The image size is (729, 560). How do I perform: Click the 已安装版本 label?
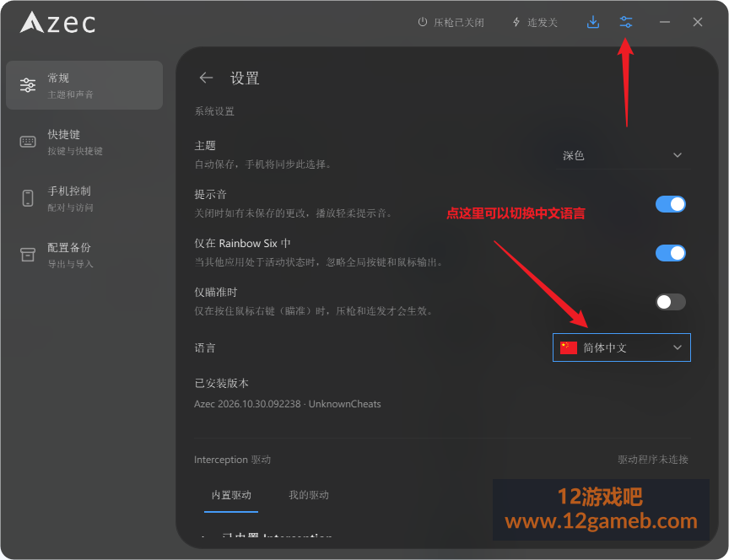pos(221,384)
